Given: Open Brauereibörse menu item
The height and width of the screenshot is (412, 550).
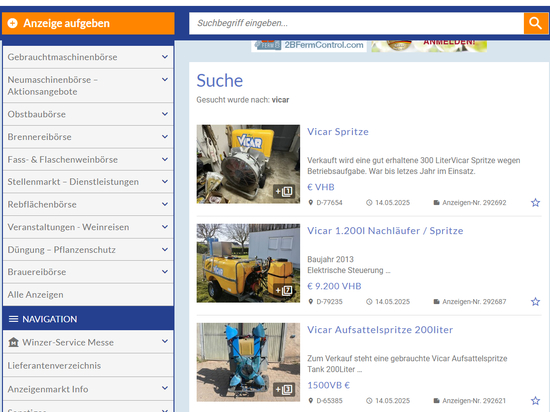Looking at the screenshot, I should (x=88, y=272).
